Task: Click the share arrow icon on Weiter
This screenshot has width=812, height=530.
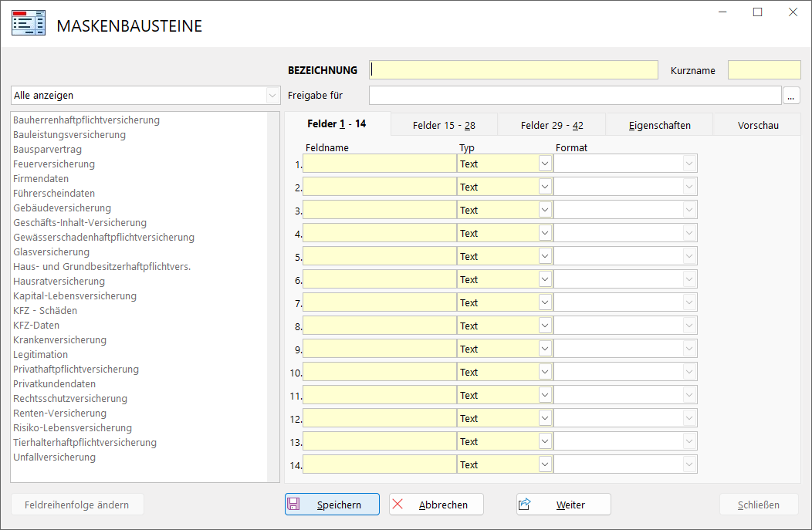Action: tap(526, 505)
